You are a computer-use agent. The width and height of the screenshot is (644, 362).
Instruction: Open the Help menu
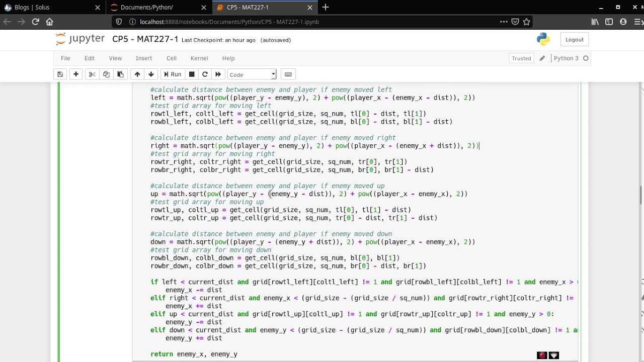coord(228,58)
